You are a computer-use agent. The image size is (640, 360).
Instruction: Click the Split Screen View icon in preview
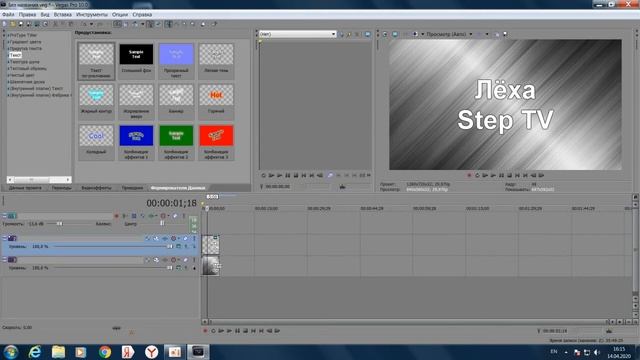pos(415,34)
